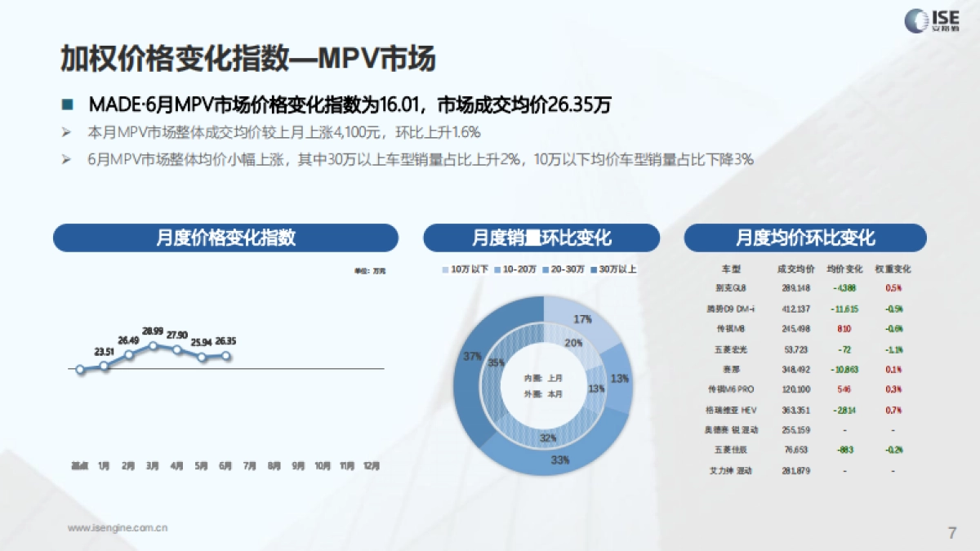Click the 20-30万 legend square
This screenshot has width=980, height=551.
click(546, 269)
